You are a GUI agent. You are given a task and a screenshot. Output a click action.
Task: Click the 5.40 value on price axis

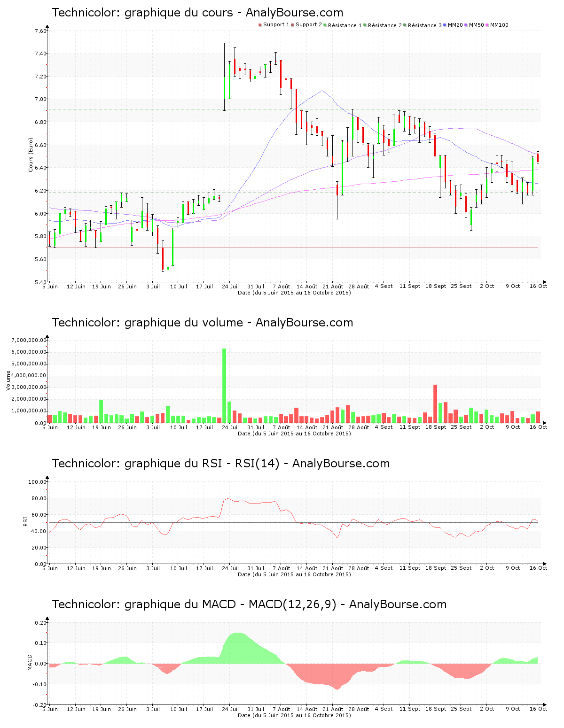(41, 282)
